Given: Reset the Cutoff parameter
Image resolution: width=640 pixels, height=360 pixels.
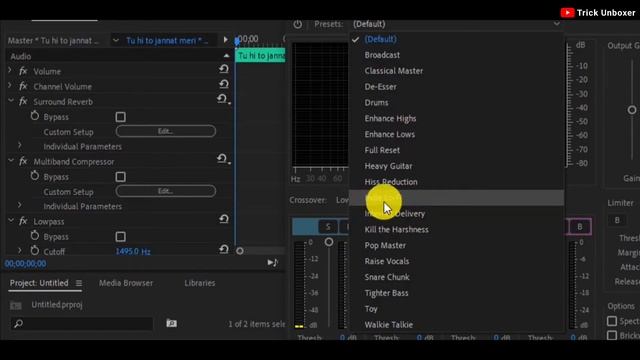Looking at the screenshot, I should click(224, 249).
